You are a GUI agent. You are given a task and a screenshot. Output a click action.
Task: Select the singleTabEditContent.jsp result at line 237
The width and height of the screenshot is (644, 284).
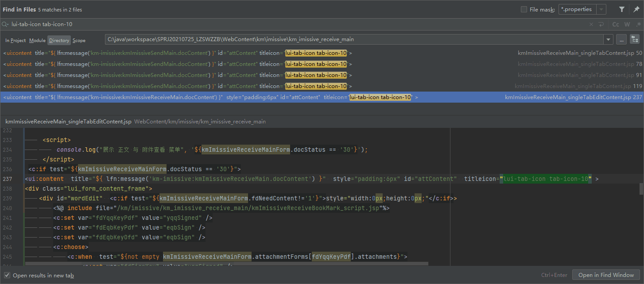point(322,97)
